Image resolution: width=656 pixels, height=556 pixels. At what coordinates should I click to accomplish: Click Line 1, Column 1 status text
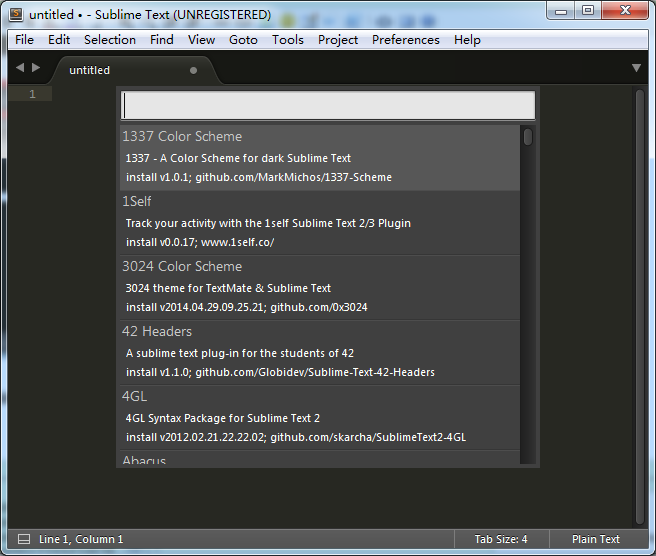[x=81, y=539]
